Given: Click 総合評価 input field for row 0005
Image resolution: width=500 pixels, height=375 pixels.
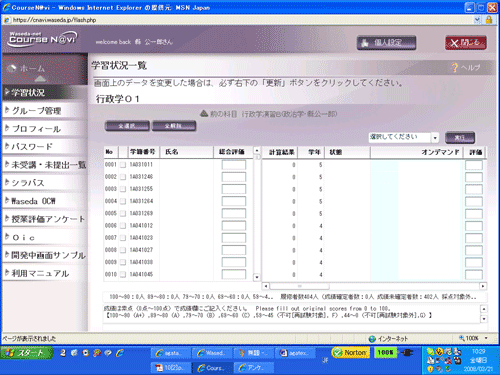Looking at the screenshot, I should 234,213.
